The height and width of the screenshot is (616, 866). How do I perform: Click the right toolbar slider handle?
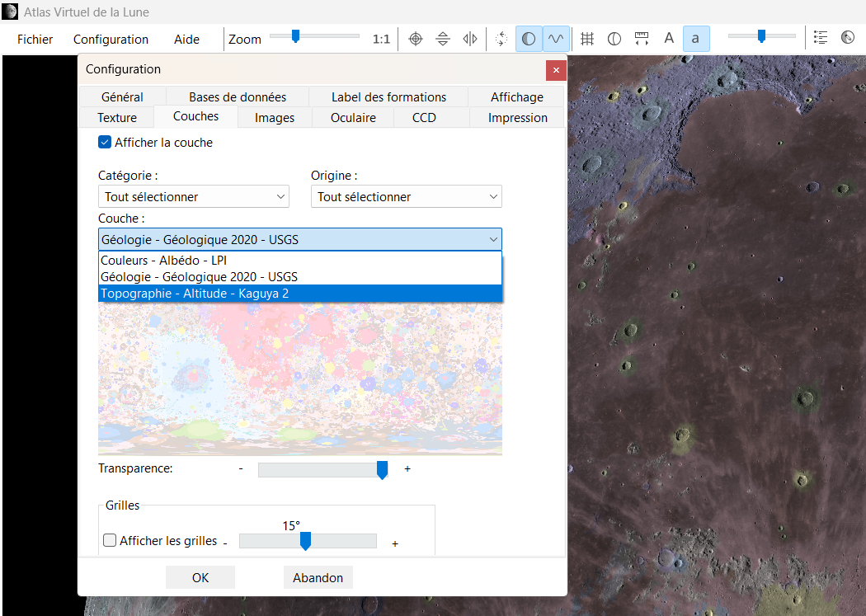pos(761,36)
